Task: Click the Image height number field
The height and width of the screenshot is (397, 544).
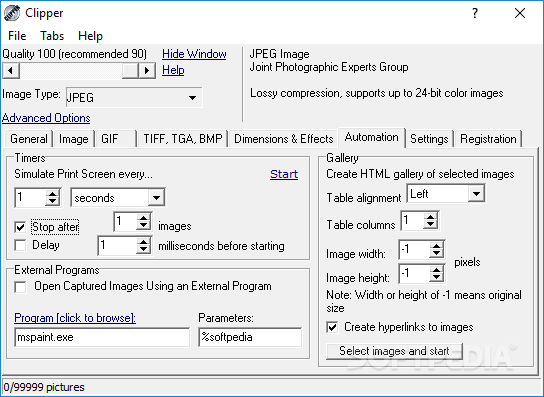Action: tap(415, 273)
